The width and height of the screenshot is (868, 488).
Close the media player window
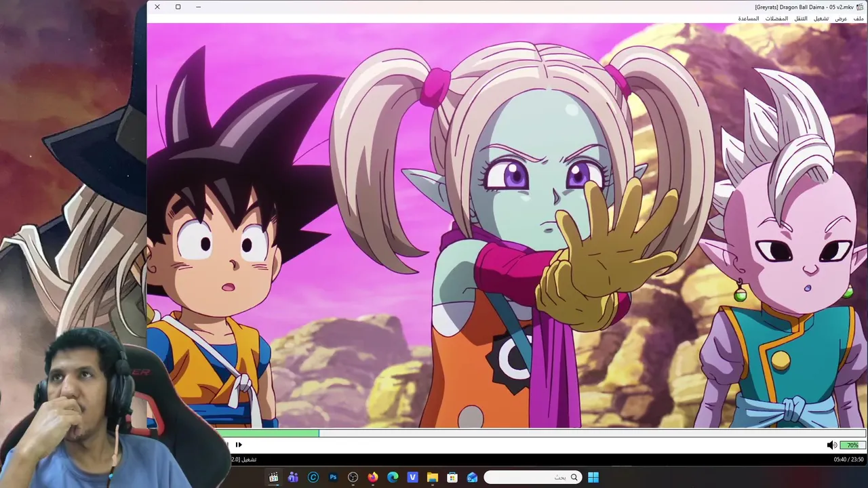point(157,7)
